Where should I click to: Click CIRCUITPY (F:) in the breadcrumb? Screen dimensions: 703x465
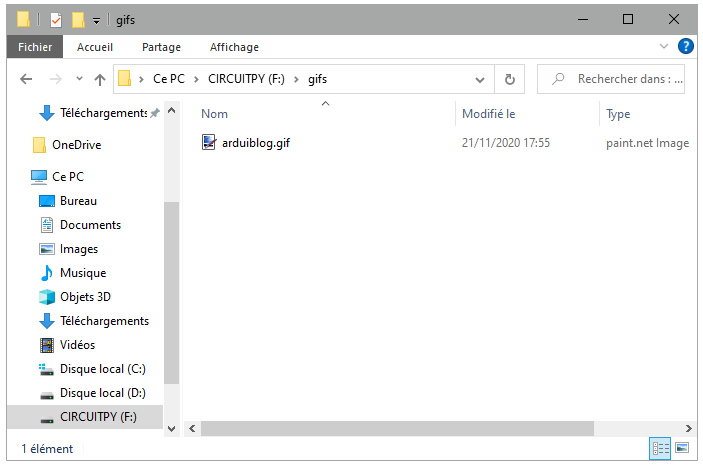click(246, 79)
